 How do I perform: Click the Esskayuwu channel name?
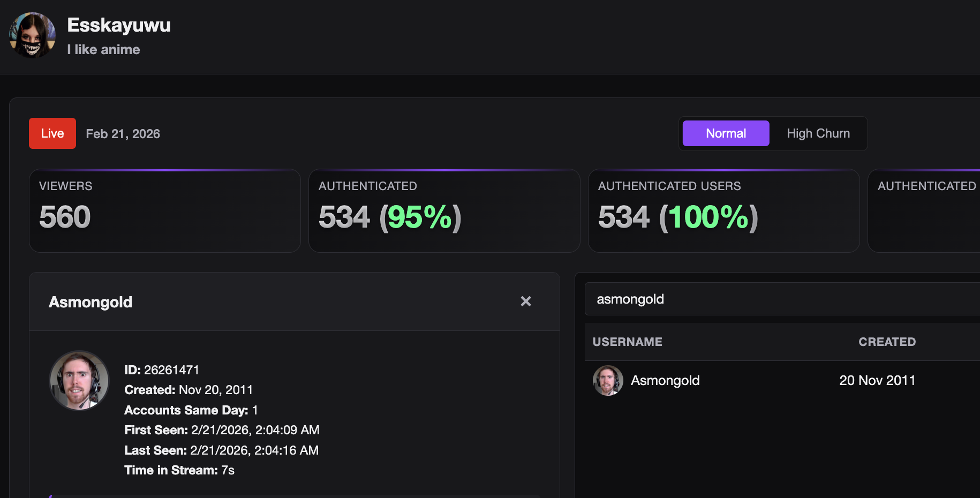[119, 25]
